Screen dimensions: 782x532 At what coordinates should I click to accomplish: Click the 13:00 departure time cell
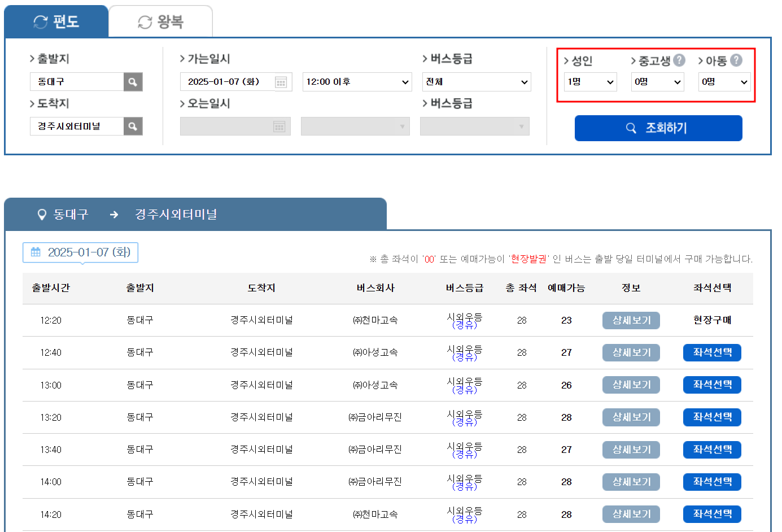pos(51,385)
